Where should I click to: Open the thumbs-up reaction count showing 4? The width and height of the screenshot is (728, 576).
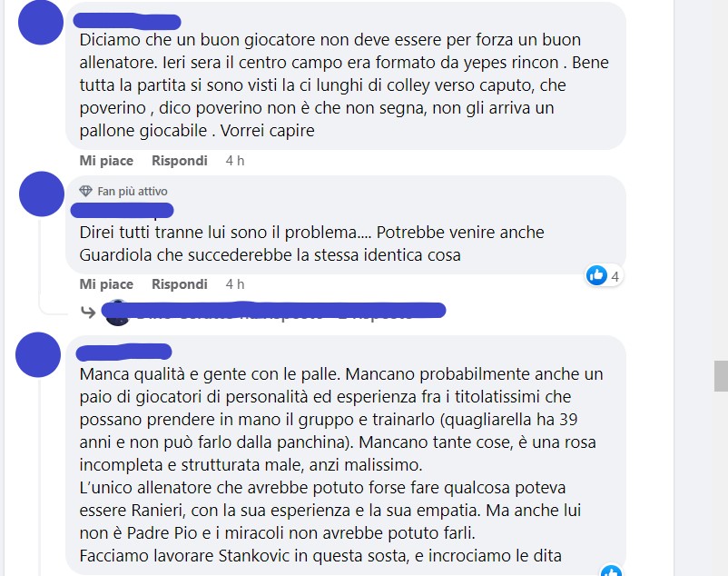pos(604,276)
